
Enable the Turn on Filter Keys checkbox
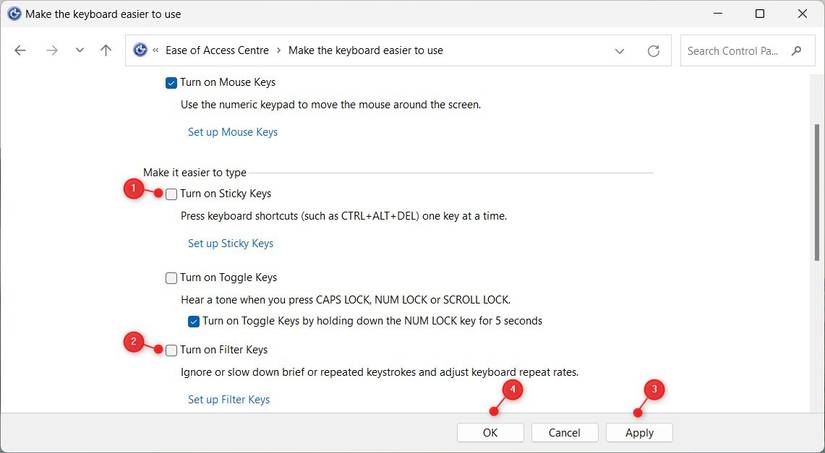(x=172, y=350)
